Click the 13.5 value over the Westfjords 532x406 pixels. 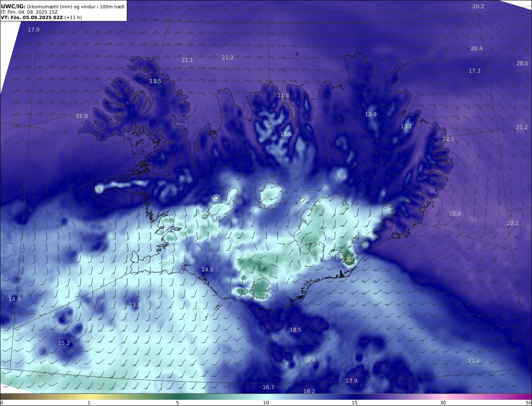tap(155, 81)
